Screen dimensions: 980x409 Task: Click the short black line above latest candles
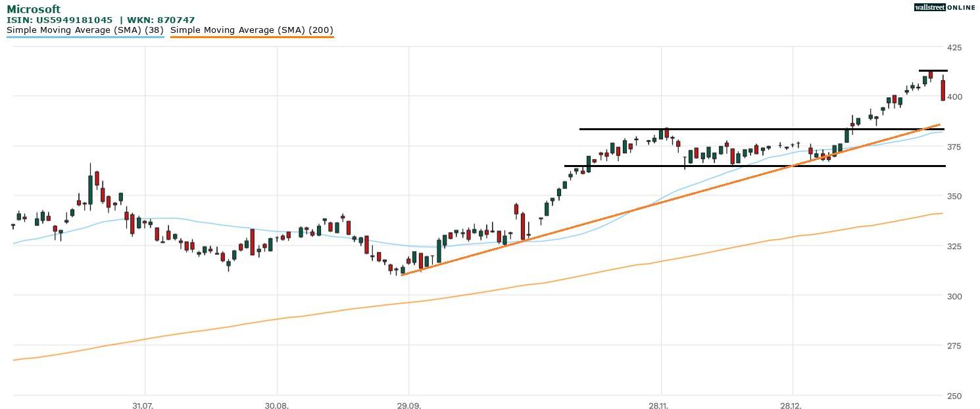point(933,70)
